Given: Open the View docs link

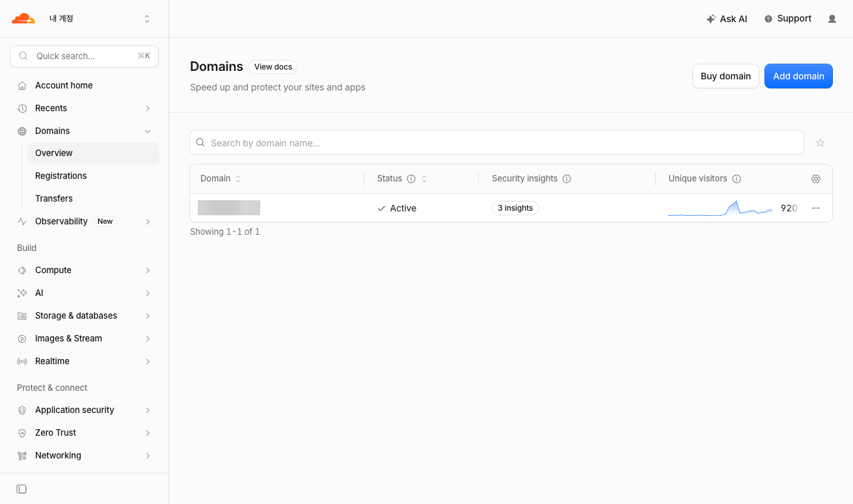Looking at the screenshot, I should point(273,67).
